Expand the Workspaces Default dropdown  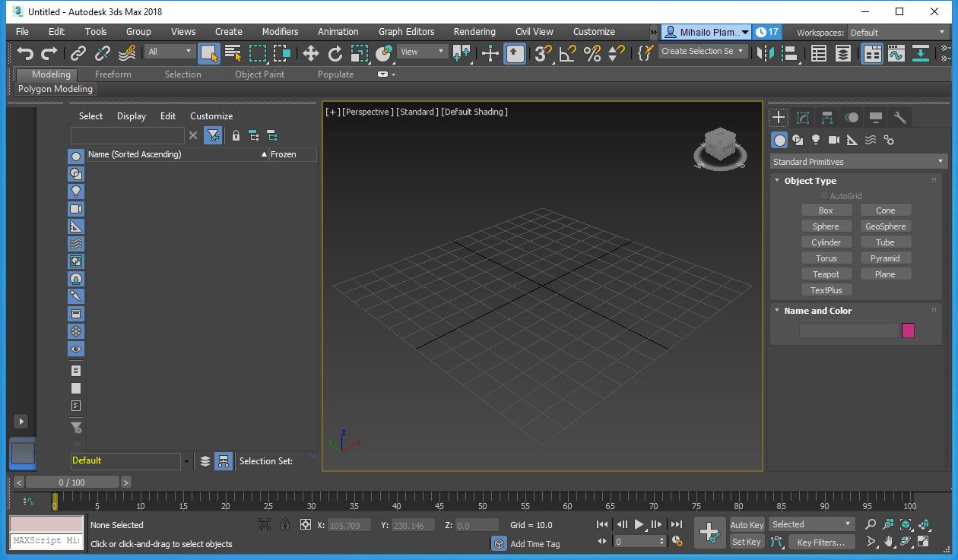point(897,33)
